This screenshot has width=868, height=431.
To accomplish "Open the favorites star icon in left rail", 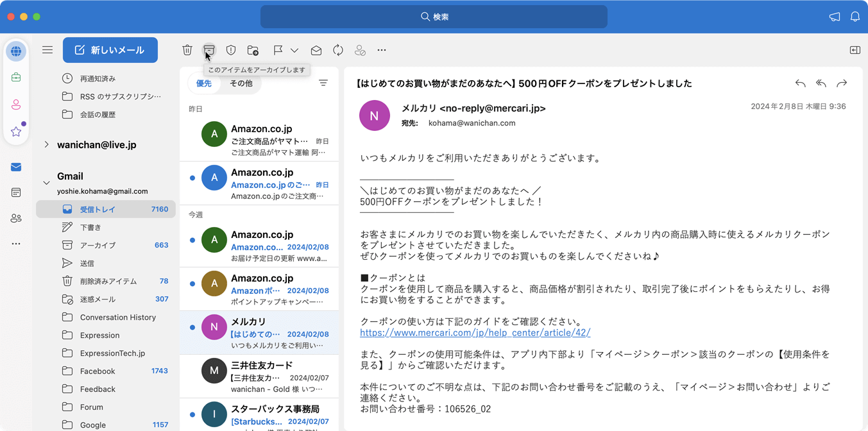I will click(x=16, y=131).
